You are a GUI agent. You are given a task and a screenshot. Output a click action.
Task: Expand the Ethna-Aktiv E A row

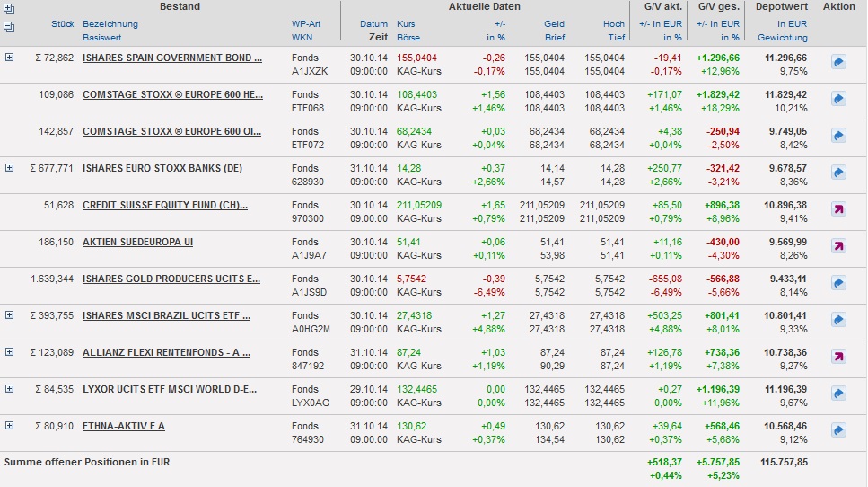tap(10, 426)
